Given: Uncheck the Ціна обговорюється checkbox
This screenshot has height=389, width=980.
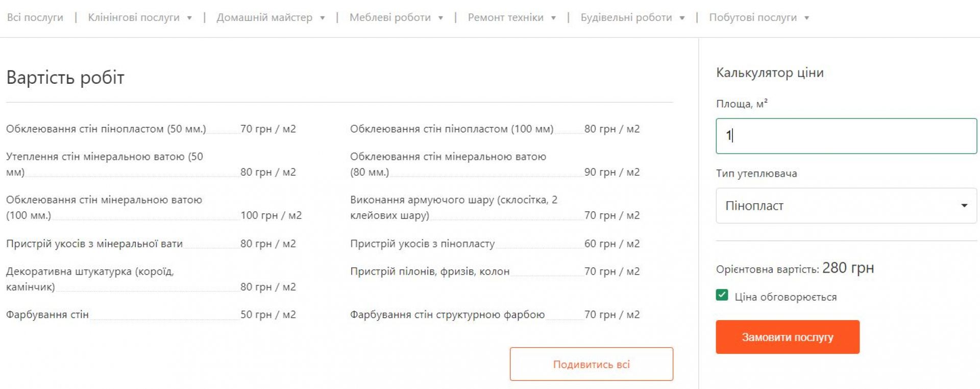Looking at the screenshot, I should pos(722,295).
